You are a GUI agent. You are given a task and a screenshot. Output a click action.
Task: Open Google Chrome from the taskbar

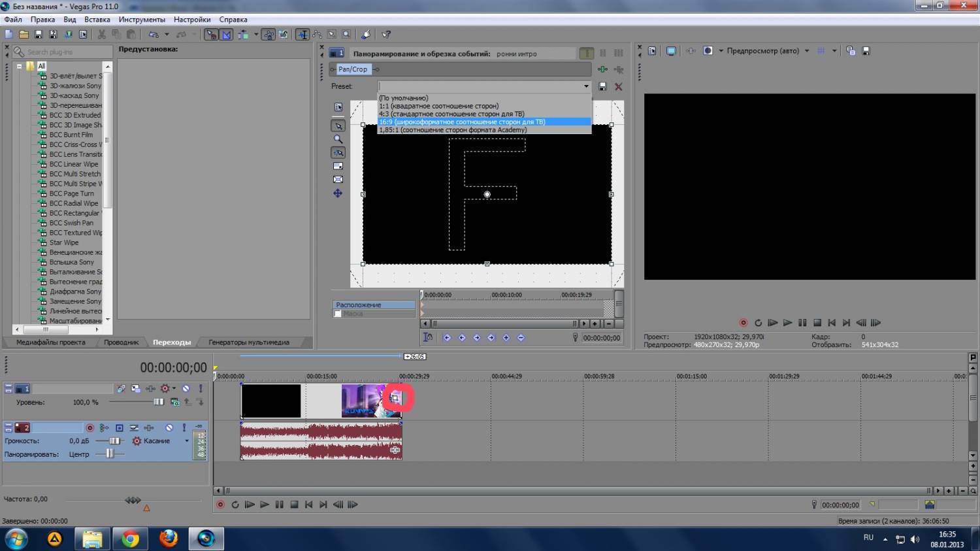coord(130,539)
